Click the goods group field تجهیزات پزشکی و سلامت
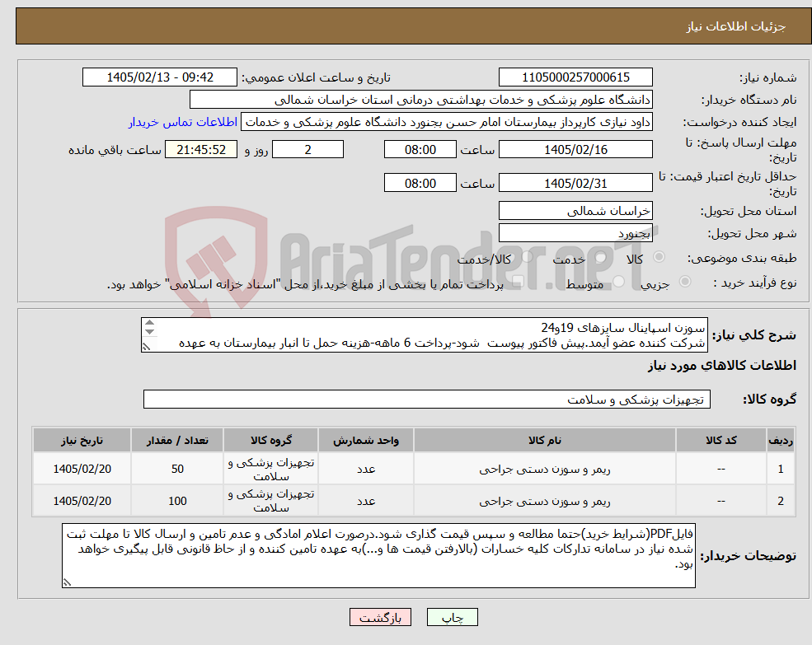Screen dimensions: 812x645 click(x=427, y=400)
